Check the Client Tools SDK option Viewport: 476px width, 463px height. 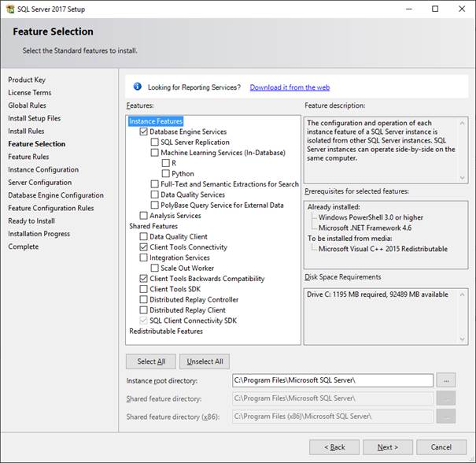pyautogui.click(x=143, y=289)
